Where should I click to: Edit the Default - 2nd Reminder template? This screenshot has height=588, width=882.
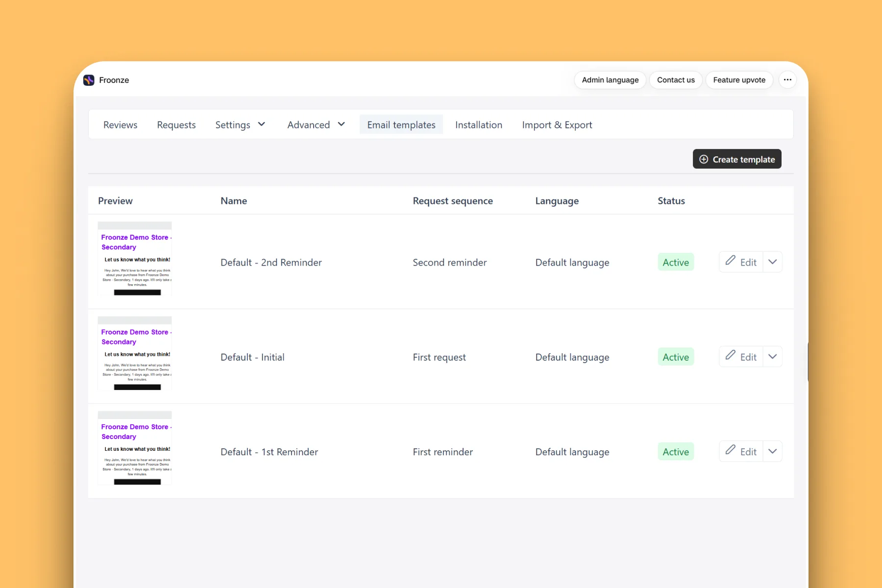pos(741,262)
